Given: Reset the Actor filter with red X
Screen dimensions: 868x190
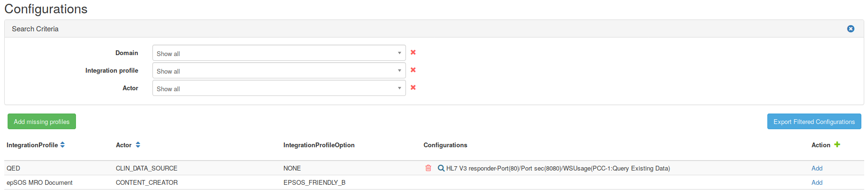Looking at the screenshot, I should click(x=413, y=87).
